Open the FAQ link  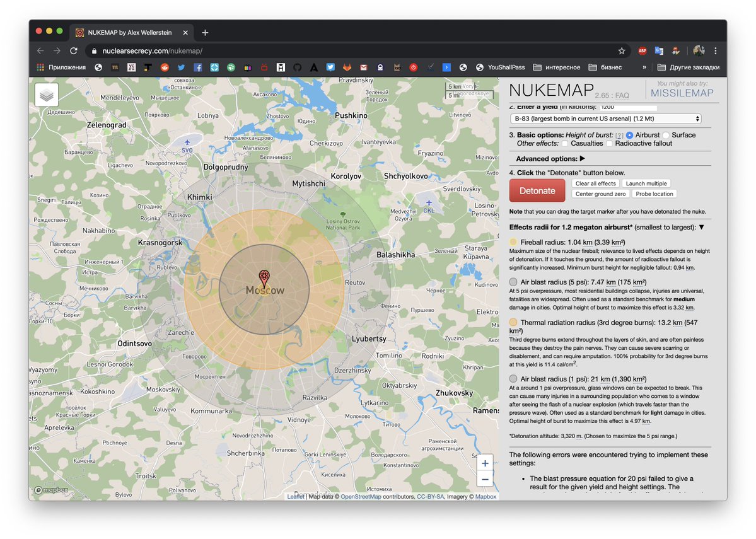(622, 95)
